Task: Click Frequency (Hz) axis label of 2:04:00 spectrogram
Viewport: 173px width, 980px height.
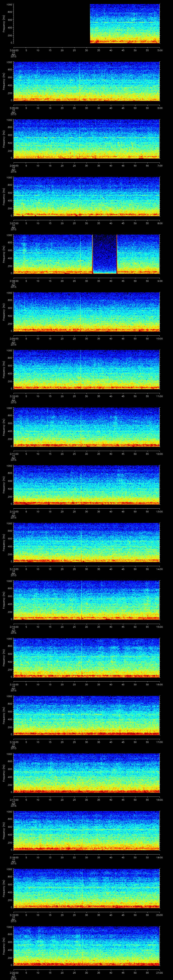Action: tap(4, 24)
